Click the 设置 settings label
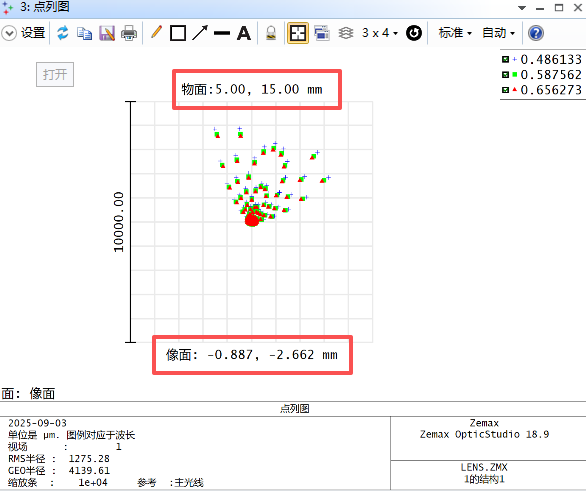The height and width of the screenshot is (491, 586). [33, 33]
